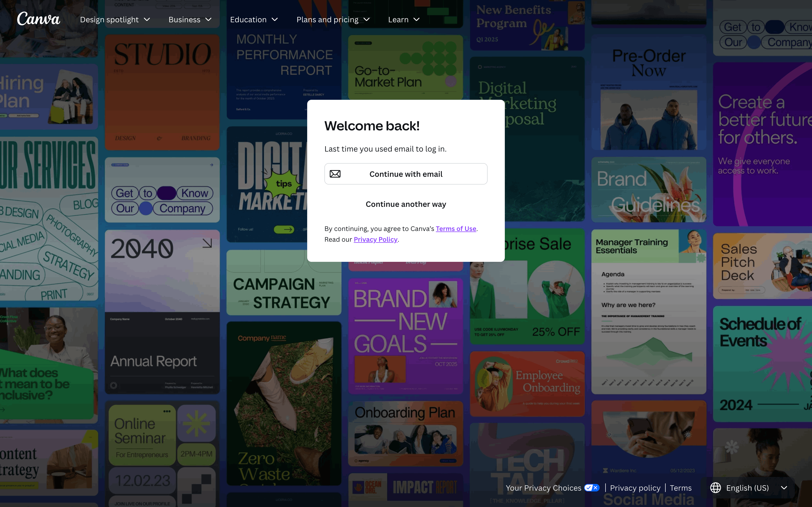The width and height of the screenshot is (812, 507).
Task: Open the Education menu
Action: pyautogui.click(x=254, y=19)
